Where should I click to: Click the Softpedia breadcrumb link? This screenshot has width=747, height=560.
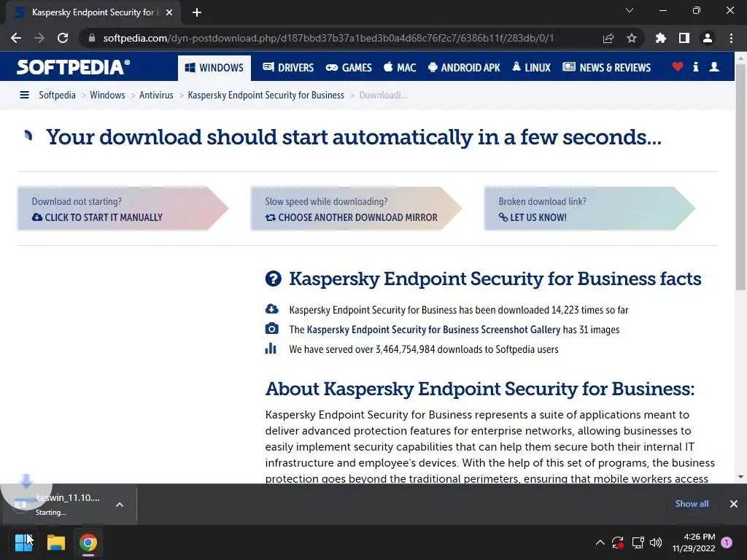(57, 96)
